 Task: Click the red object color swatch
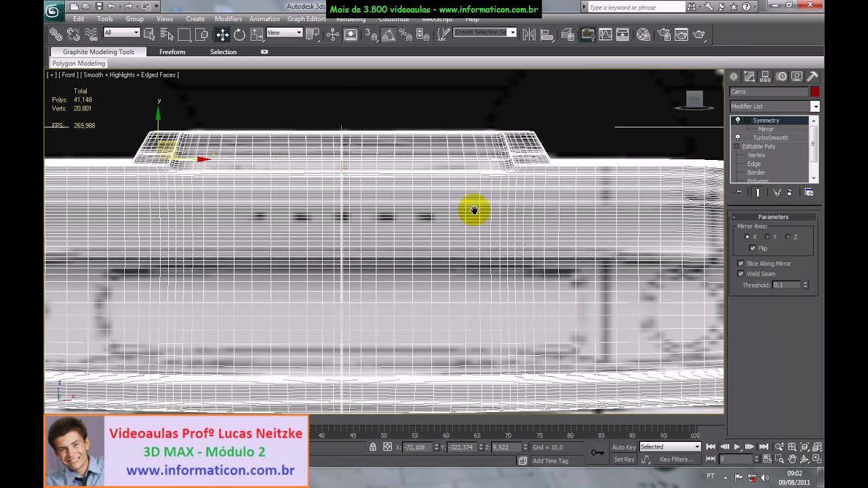(814, 91)
